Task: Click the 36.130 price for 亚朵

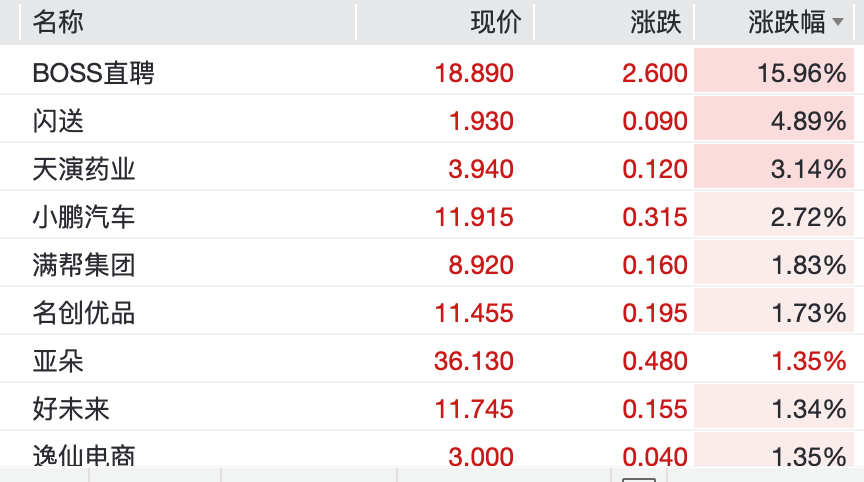Action: [474, 361]
